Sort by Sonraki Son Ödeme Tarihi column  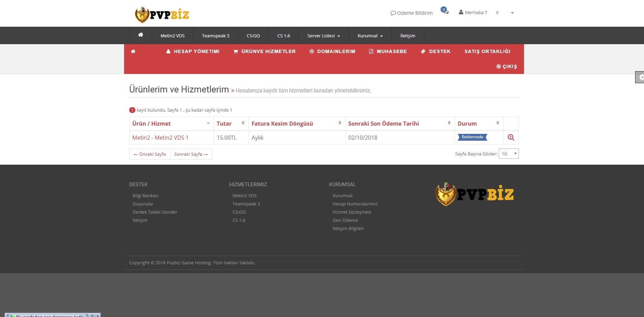coord(400,124)
